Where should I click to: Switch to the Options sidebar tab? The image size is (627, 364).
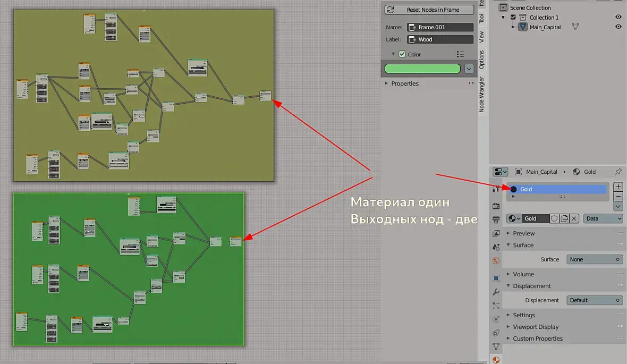(481, 59)
